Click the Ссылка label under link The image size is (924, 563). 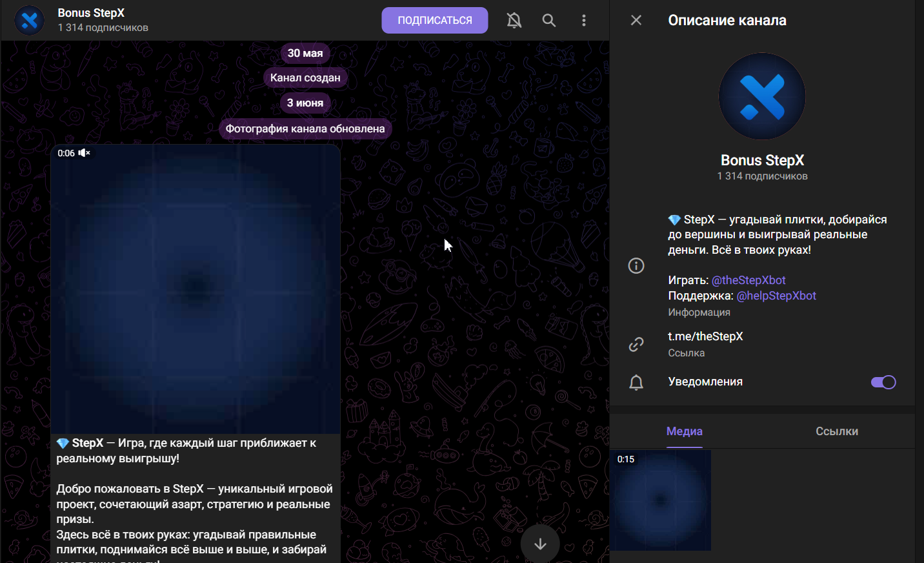tap(687, 353)
